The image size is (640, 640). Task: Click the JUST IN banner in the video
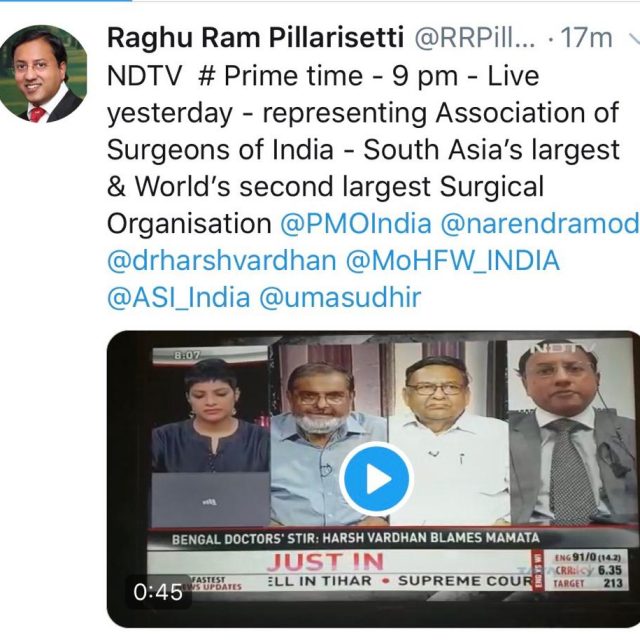pos(325,561)
